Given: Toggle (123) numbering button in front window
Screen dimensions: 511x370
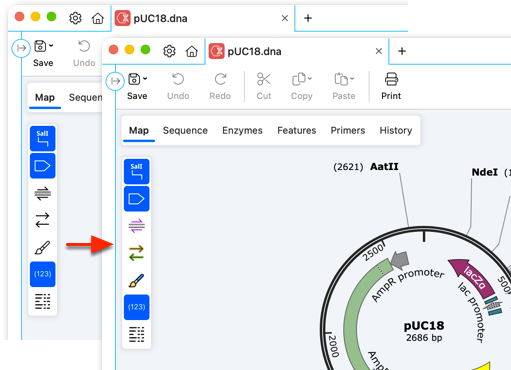Looking at the screenshot, I should (137, 307).
